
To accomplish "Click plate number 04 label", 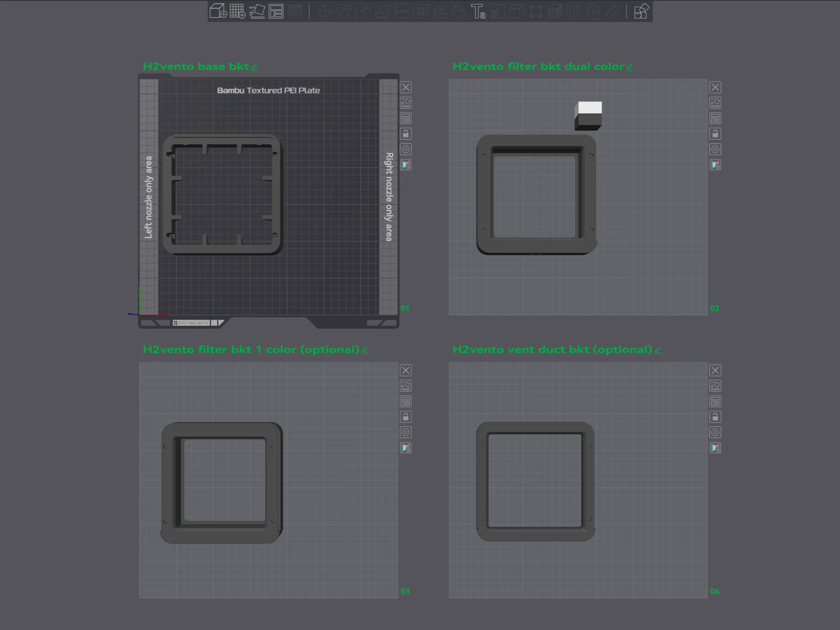I will tap(715, 591).
